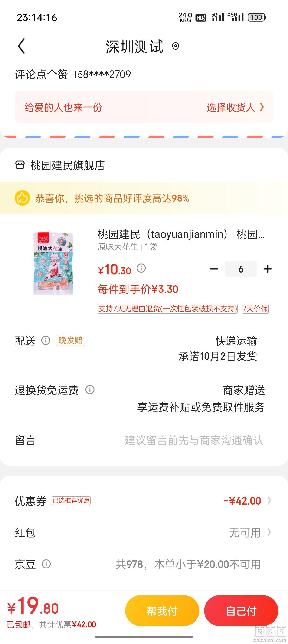Tap the 脱油大花生 product thumbnail
The width and height of the screenshot is (288, 644).
pyautogui.click(x=53, y=264)
